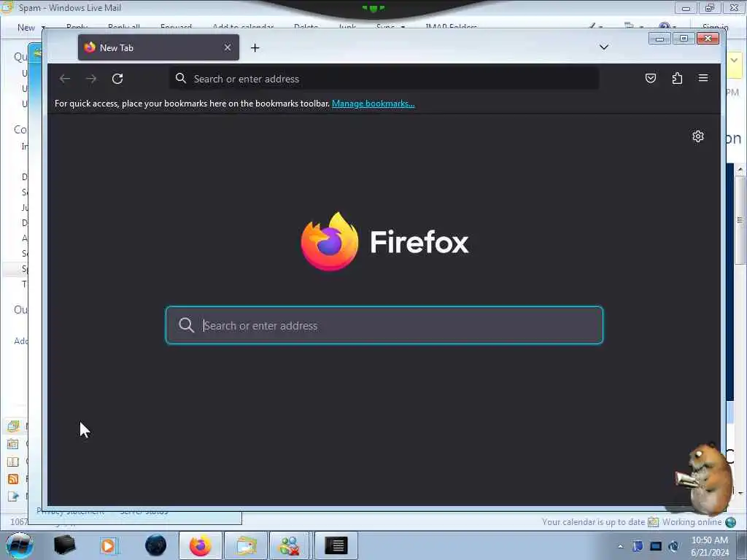Click 'Your calendar is up to date' status

593,522
